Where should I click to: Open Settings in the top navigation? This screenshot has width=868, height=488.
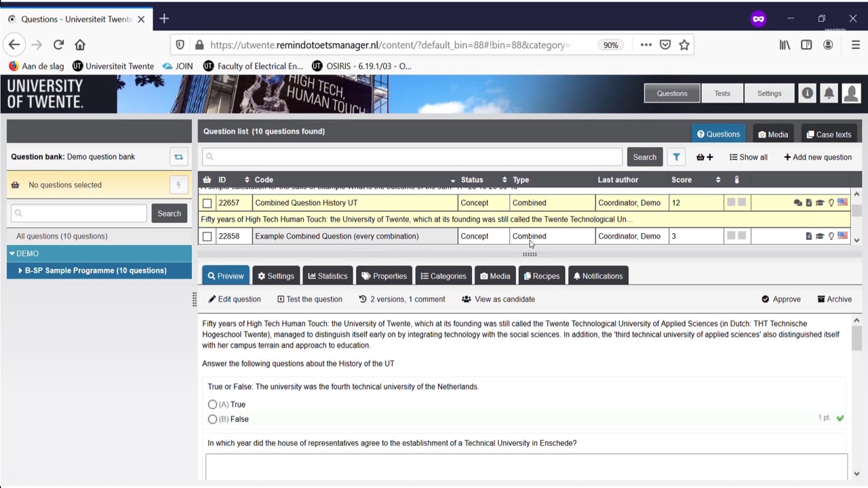tap(769, 94)
